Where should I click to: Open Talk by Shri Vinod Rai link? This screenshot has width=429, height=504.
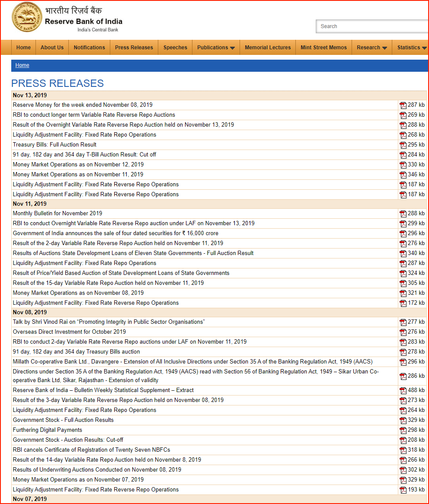[109, 322]
